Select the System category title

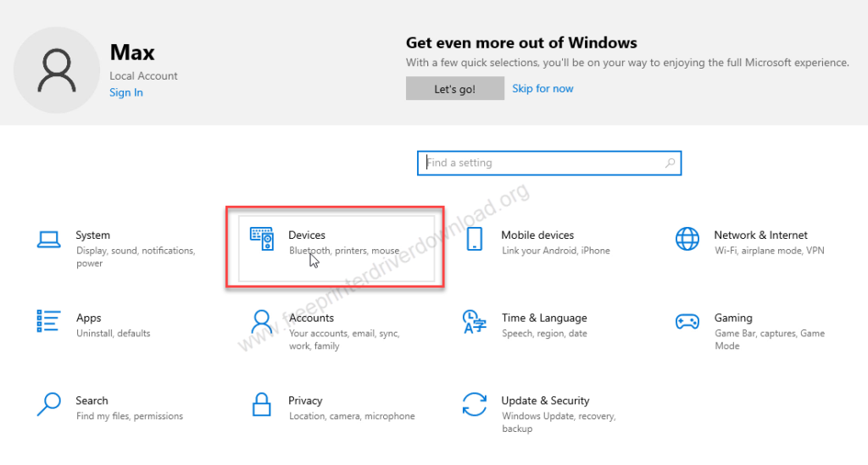point(93,235)
